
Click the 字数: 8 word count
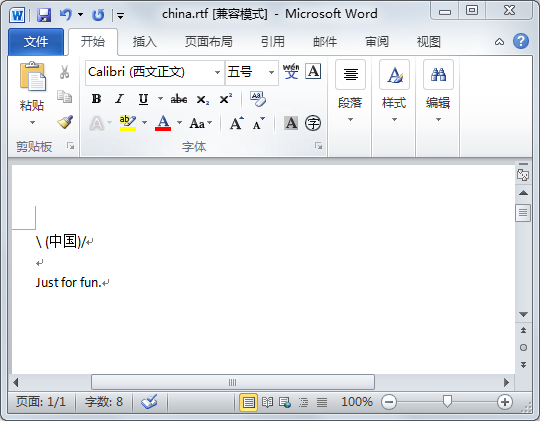tap(104, 402)
